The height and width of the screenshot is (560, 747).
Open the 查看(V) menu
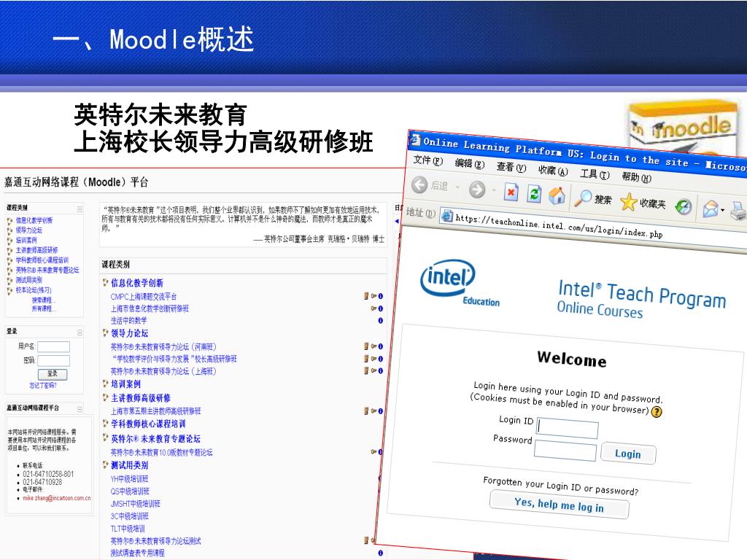511,167
